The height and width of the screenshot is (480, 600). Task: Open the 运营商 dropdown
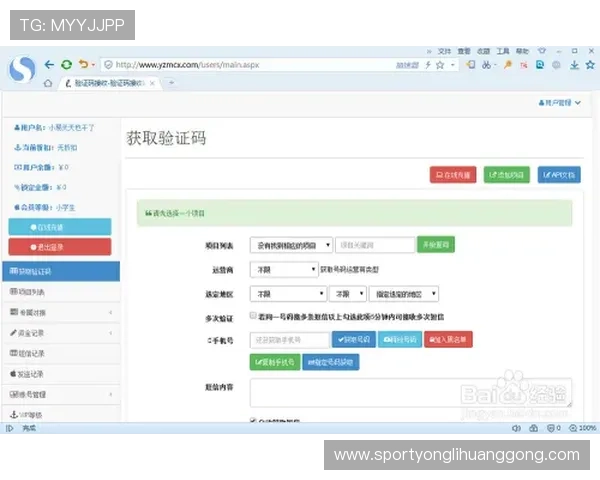pos(284,269)
